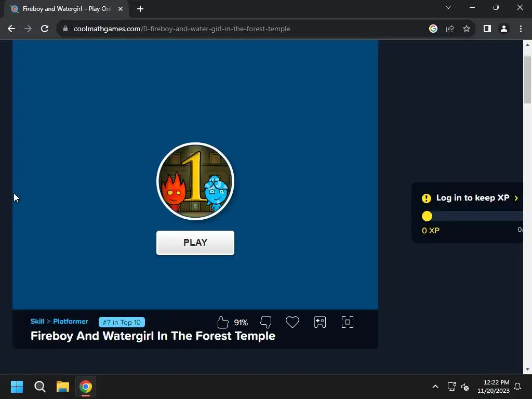Image resolution: width=532 pixels, height=399 pixels.
Task: Click scrollbar up arrow
Action: pyautogui.click(x=528, y=45)
